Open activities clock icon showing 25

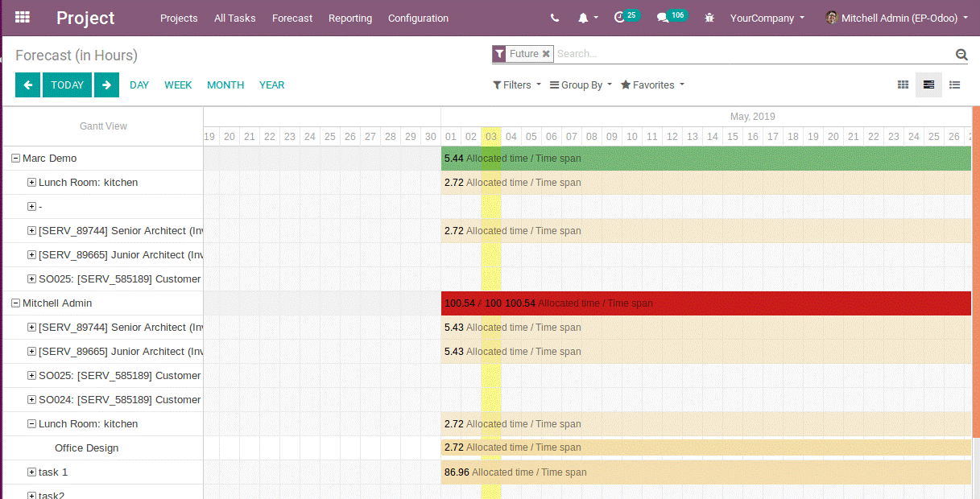pyautogui.click(x=626, y=16)
